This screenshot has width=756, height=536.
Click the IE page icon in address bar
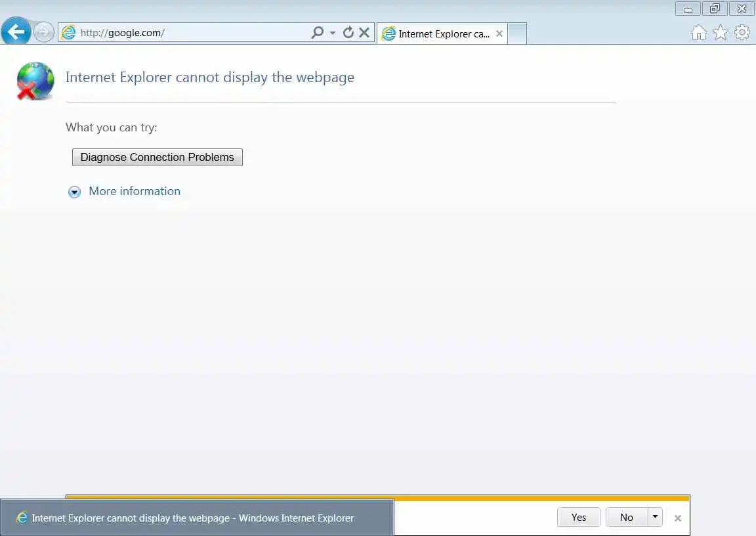(69, 32)
